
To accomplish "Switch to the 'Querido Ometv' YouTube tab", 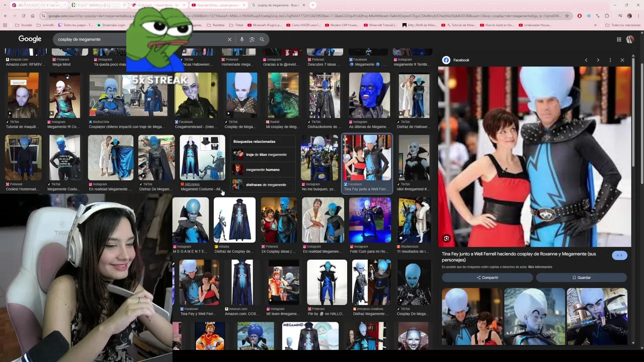I will (x=218, y=5).
